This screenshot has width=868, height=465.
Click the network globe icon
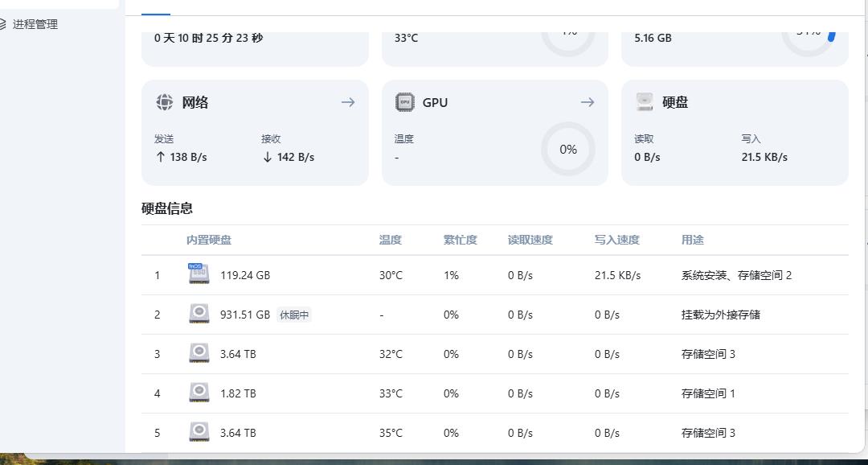click(x=165, y=102)
